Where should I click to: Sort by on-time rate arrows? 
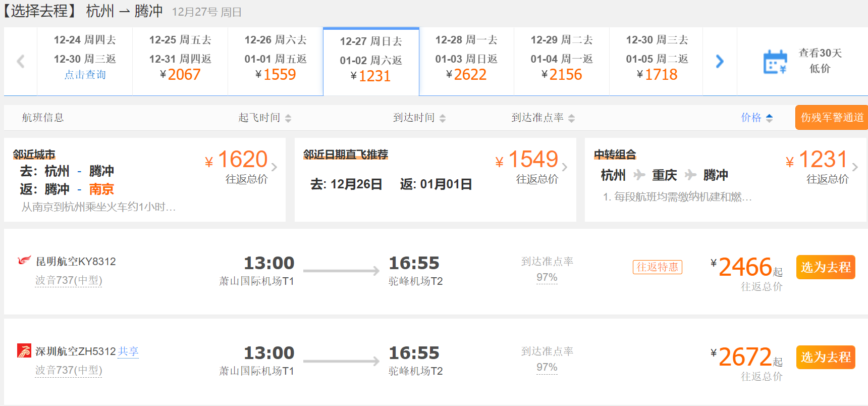(x=571, y=118)
